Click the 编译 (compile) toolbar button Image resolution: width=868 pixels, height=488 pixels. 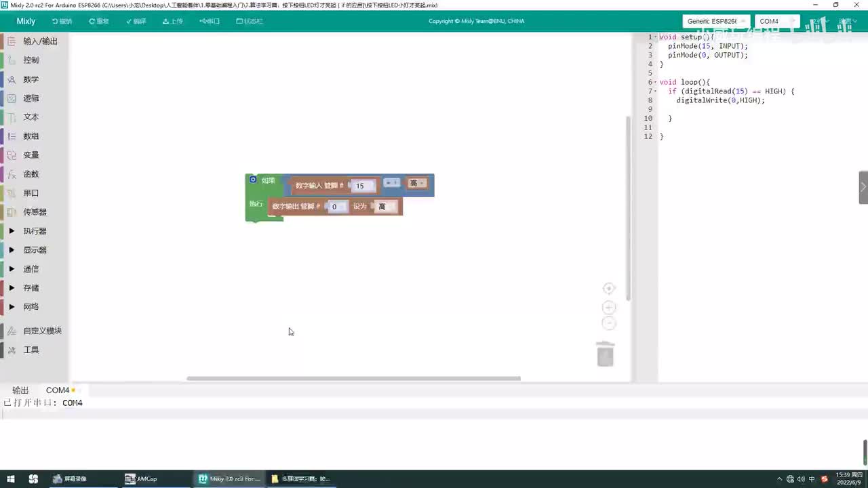click(136, 21)
